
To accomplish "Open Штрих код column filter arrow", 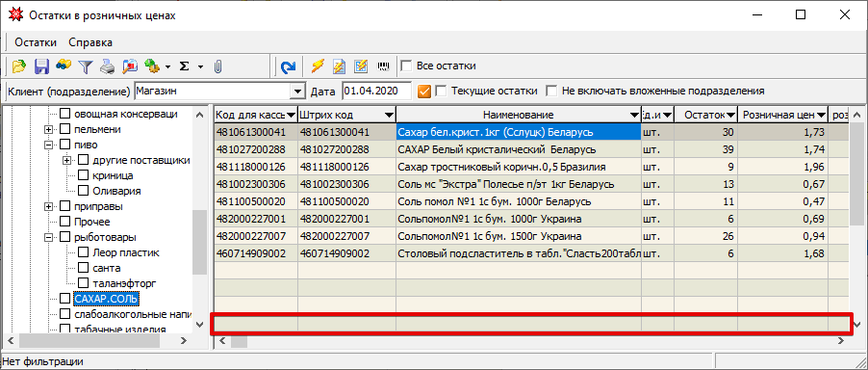I will 389,116.
